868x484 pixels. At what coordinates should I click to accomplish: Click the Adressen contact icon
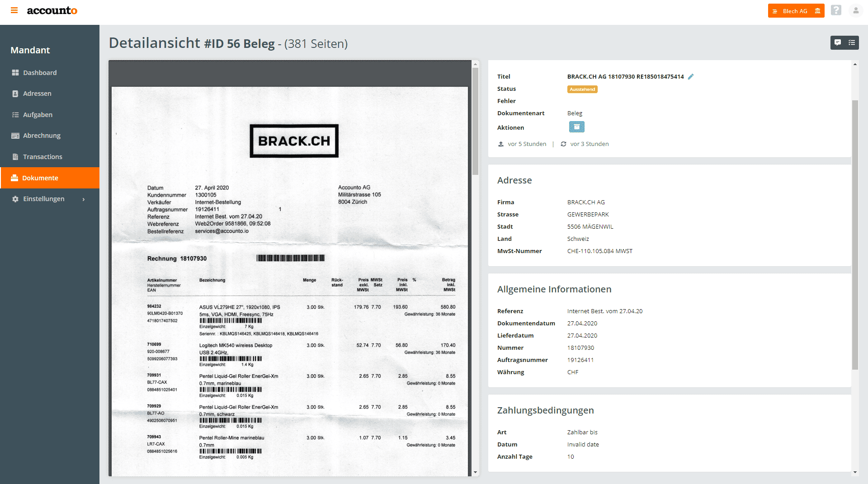(x=15, y=94)
